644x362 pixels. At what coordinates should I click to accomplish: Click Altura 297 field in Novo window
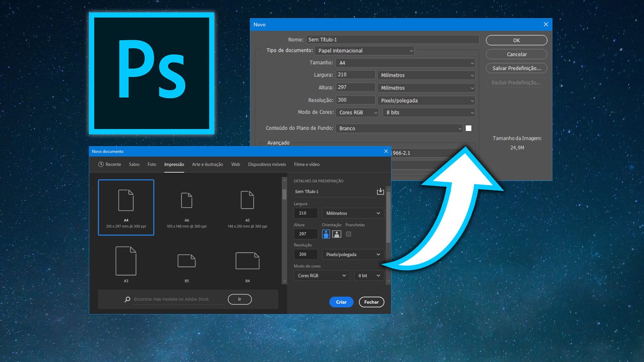(355, 87)
